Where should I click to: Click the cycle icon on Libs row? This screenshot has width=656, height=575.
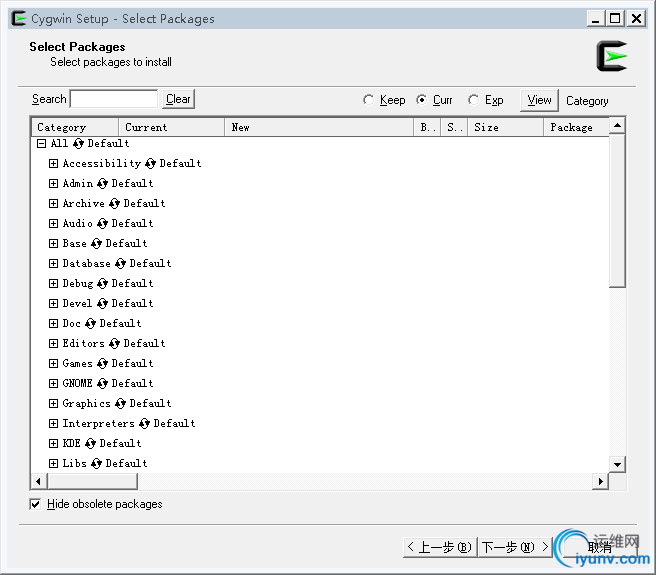point(96,464)
